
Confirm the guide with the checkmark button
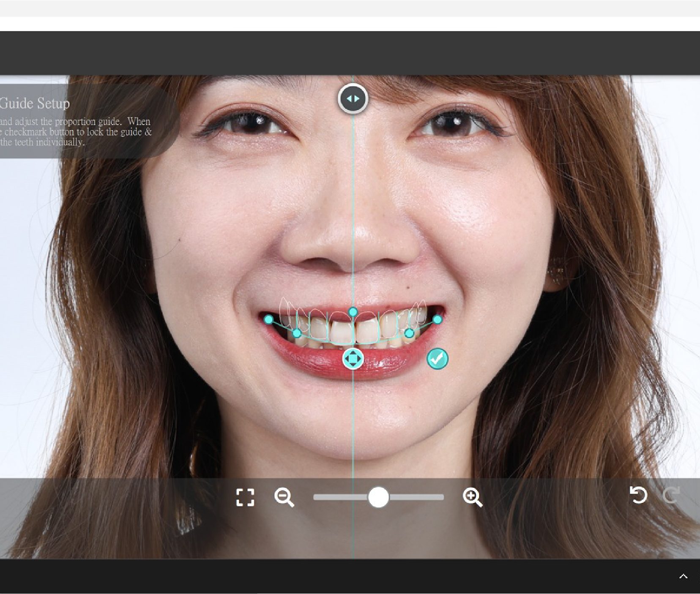pos(437,359)
